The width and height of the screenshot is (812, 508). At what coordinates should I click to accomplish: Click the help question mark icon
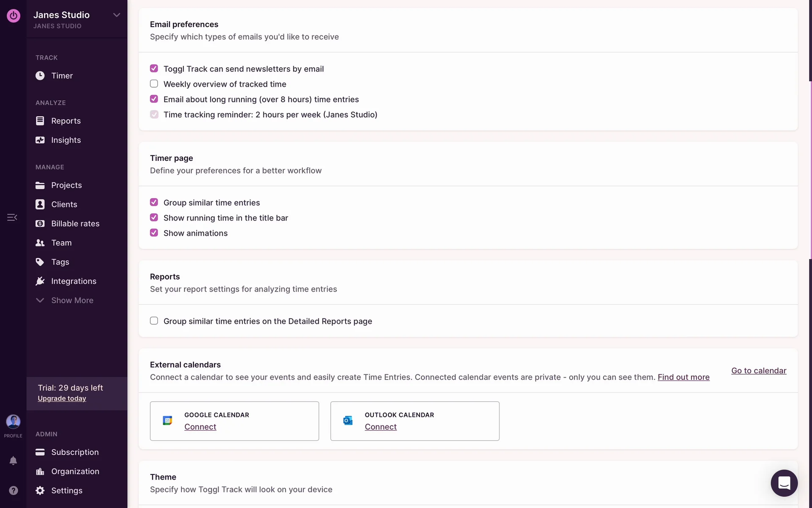point(14,490)
